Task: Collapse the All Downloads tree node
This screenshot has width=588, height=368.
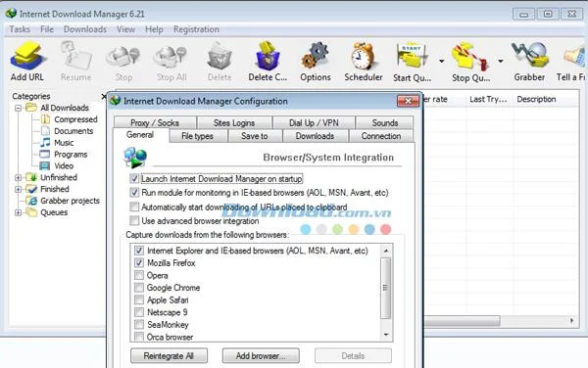Action: pyautogui.click(x=18, y=108)
